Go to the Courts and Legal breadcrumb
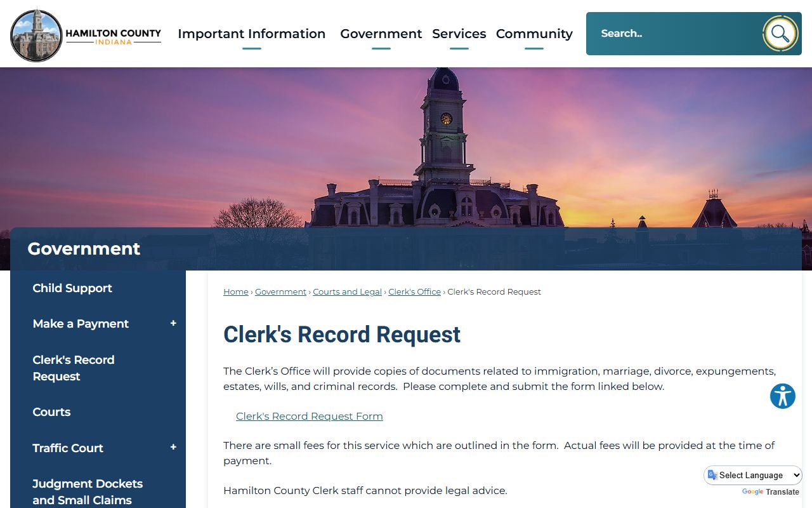The image size is (812, 508). tap(347, 292)
